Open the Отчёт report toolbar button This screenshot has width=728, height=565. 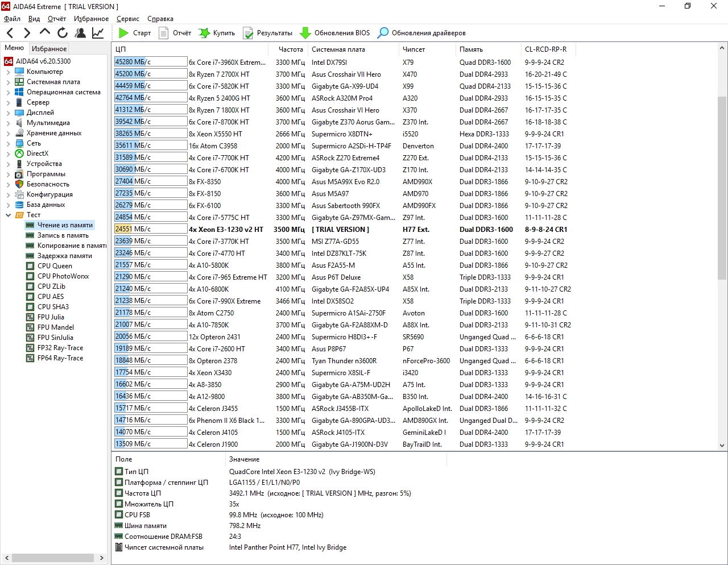175,33
